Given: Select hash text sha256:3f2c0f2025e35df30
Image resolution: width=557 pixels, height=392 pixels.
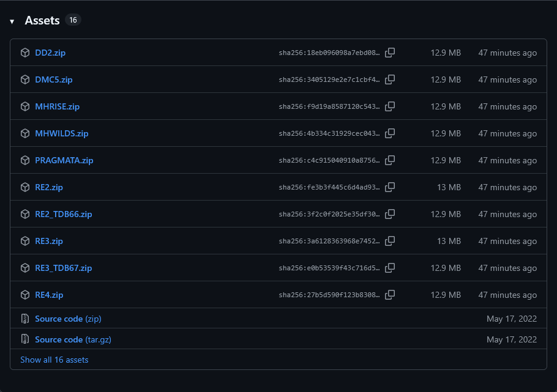Looking at the screenshot, I should (329, 215).
